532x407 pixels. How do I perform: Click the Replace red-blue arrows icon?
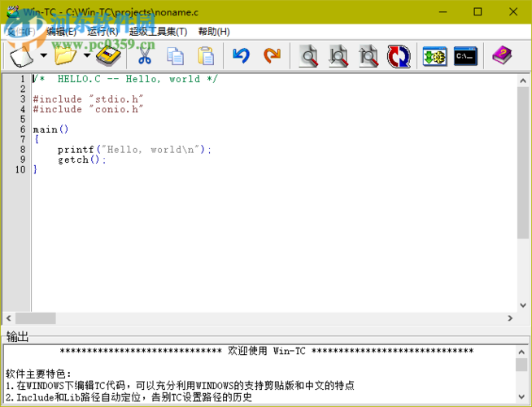click(399, 56)
